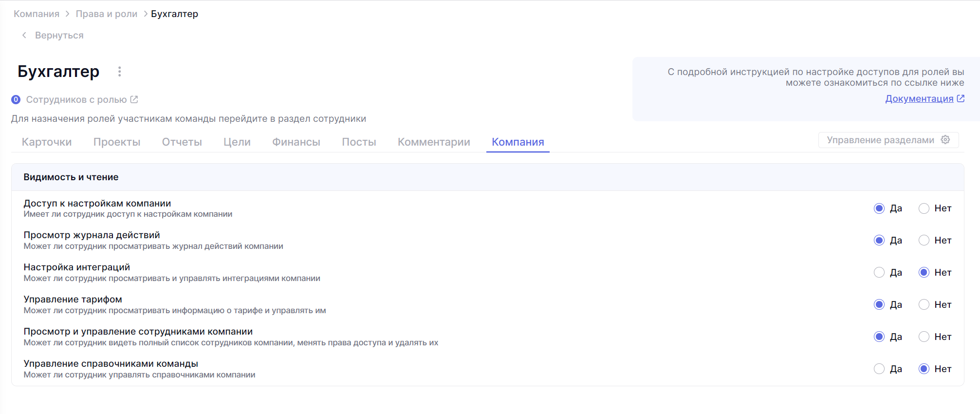Click the Права и роли breadcrumb
This screenshot has height=414, width=980.
[107, 14]
